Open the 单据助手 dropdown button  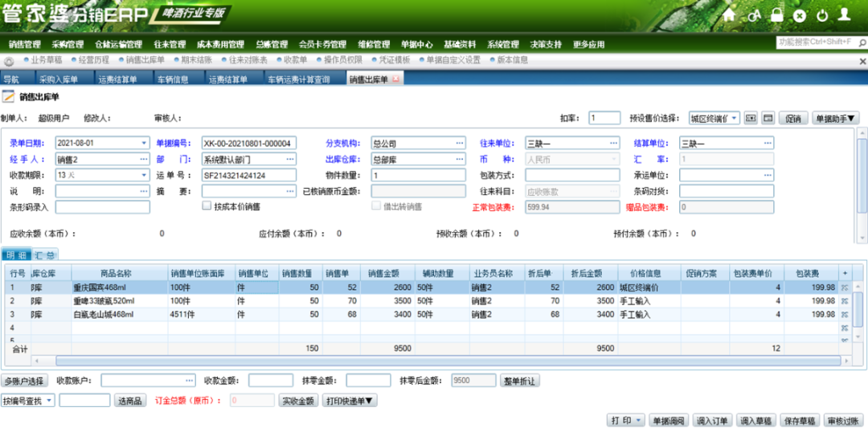(835, 118)
